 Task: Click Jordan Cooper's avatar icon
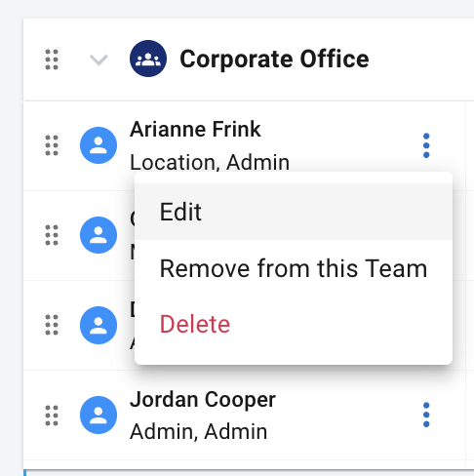[x=99, y=415]
